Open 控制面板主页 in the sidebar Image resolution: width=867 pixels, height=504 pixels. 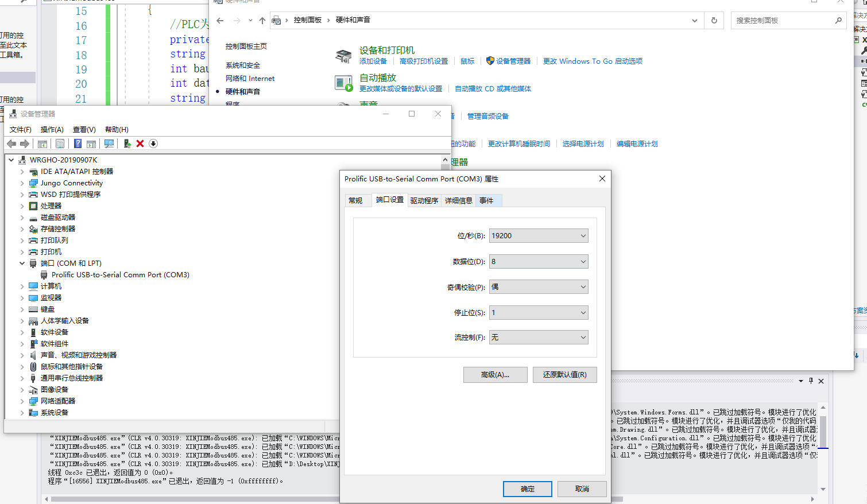(246, 46)
